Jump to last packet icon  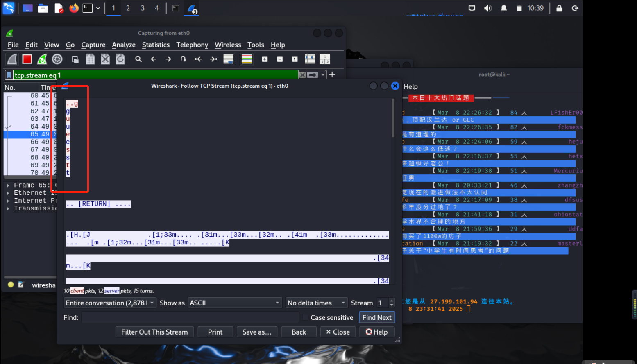[213, 59]
